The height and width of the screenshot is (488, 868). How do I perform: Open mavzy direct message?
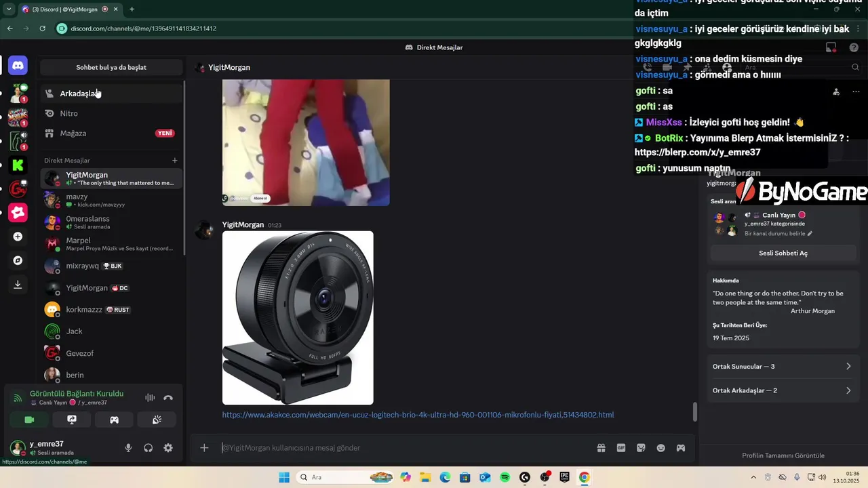coord(111,200)
